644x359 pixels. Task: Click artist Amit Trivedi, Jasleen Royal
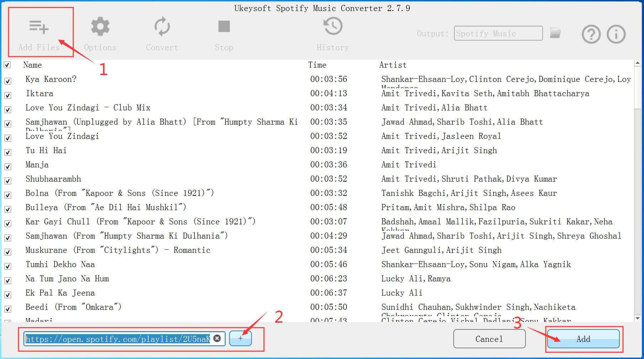[441, 136]
